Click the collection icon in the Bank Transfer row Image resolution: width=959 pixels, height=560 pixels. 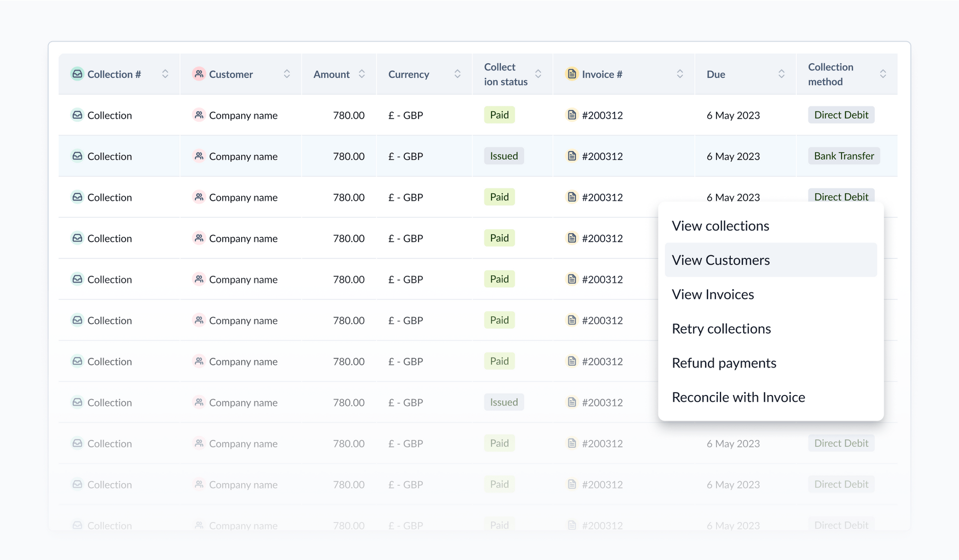(77, 156)
